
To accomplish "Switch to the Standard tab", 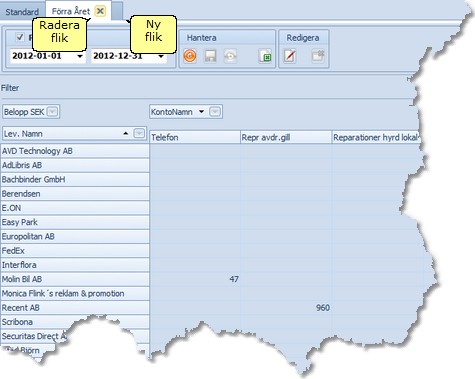I will pyautogui.click(x=22, y=12).
